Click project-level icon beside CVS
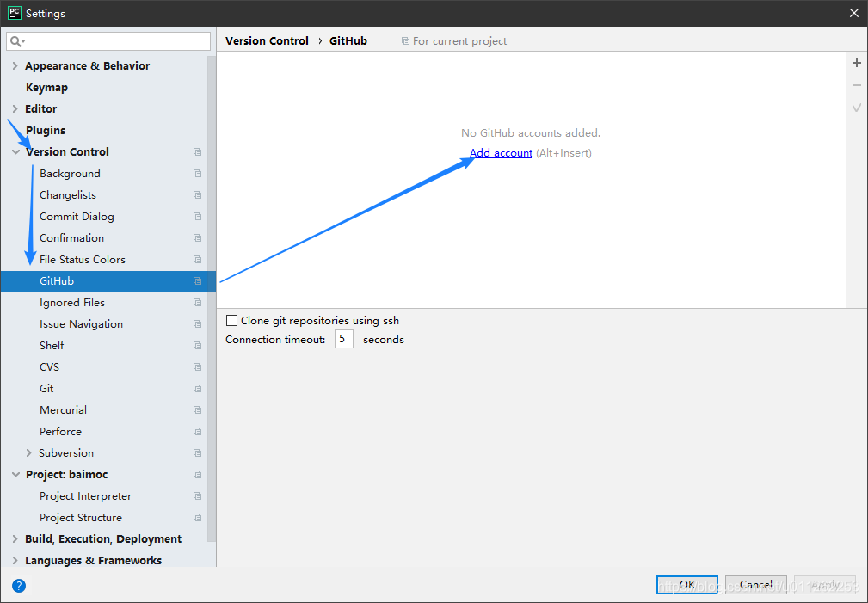Screen dimensions: 868x603 [x=197, y=367]
